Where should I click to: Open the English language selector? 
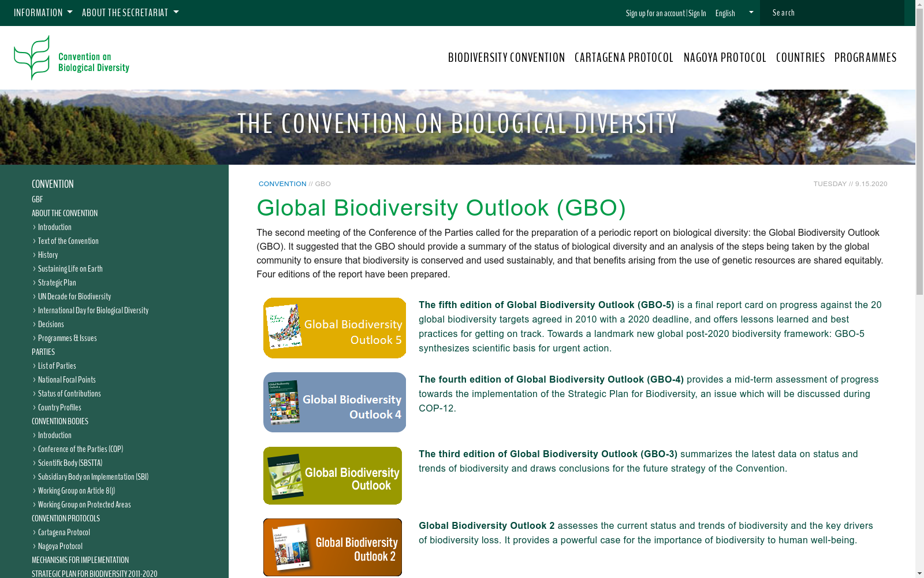pyautogui.click(x=734, y=13)
